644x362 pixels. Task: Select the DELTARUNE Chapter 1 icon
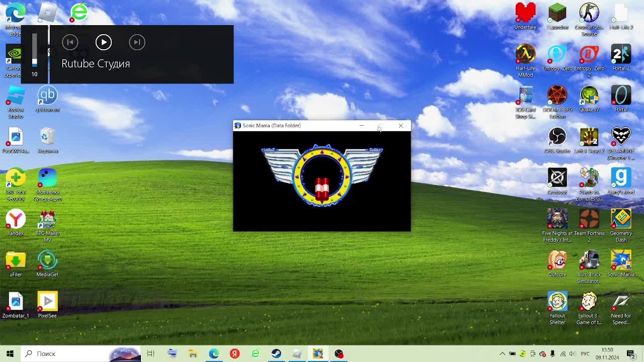(x=621, y=144)
